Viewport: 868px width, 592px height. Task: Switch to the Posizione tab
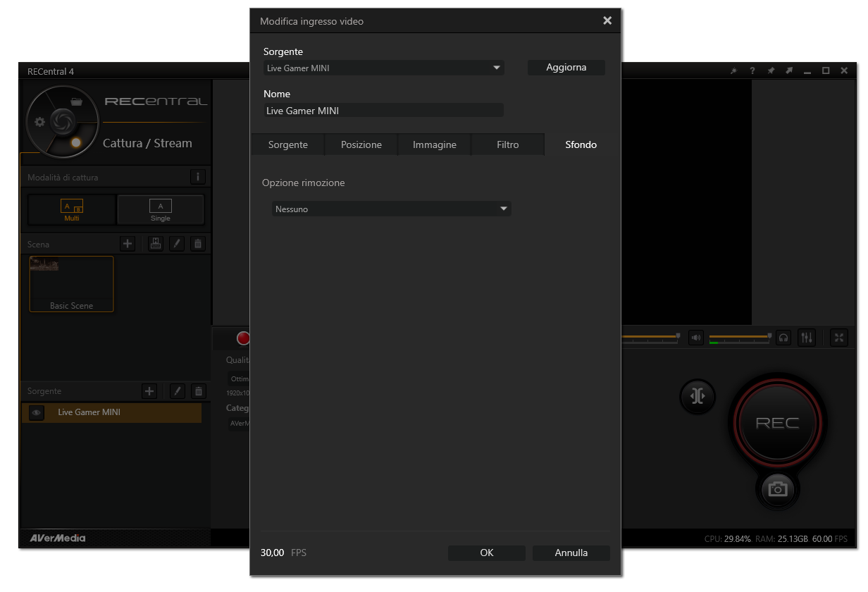(361, 144)
